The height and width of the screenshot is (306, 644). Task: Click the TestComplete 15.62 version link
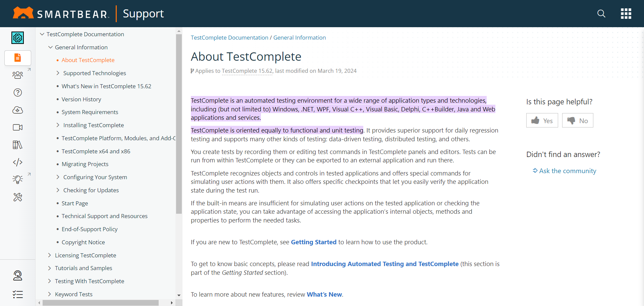point(247,71)
